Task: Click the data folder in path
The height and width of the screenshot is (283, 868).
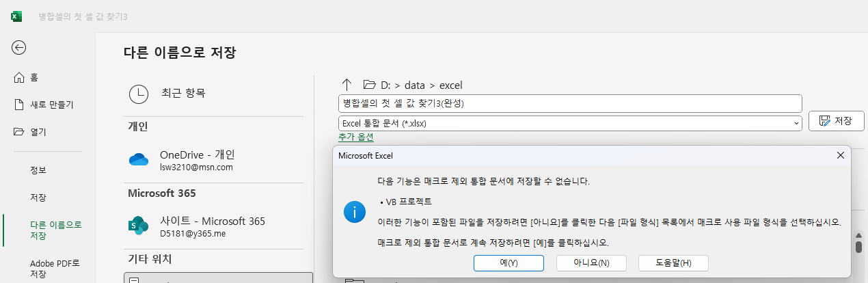Action: click(x=415, y=85)
